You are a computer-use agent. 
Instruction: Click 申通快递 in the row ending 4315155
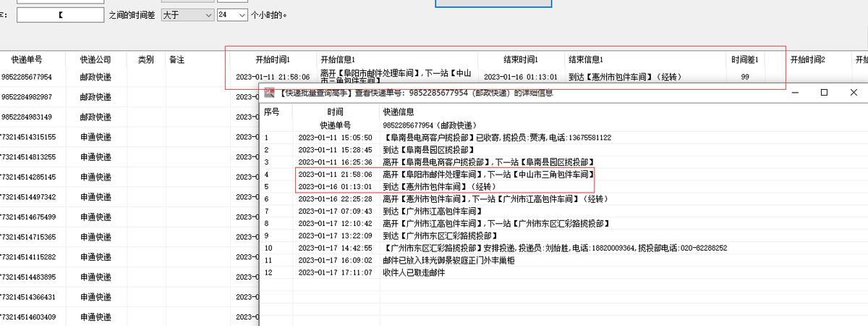pyautogui.click(x=95, y=137)
